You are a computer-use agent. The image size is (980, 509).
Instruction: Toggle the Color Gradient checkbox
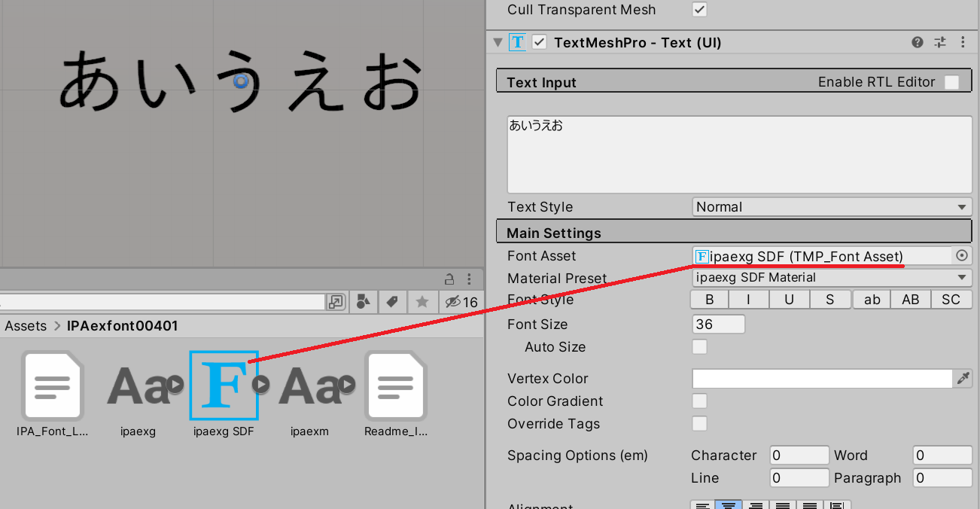point(699,401)
